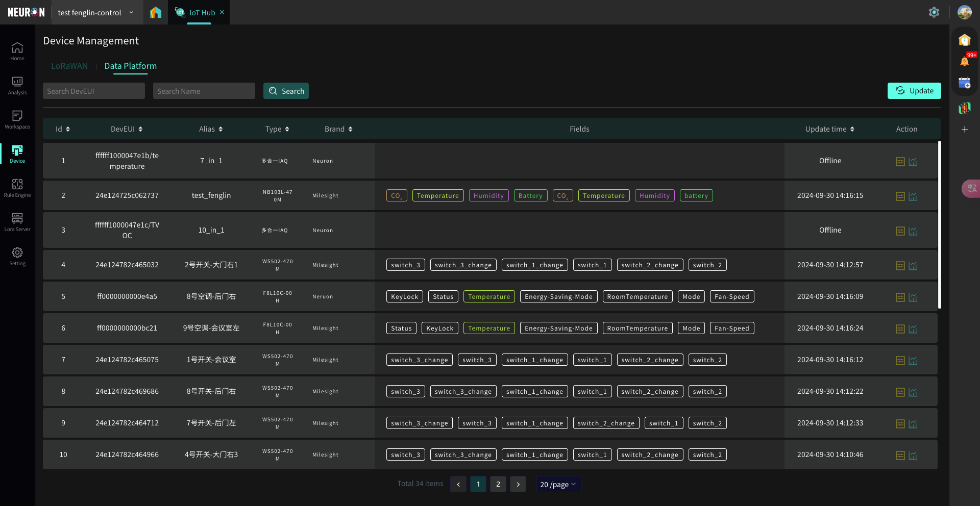This screenshot has width=980, height=506.
Task: Select the Data Platform tab
Action: pos(131,66)
